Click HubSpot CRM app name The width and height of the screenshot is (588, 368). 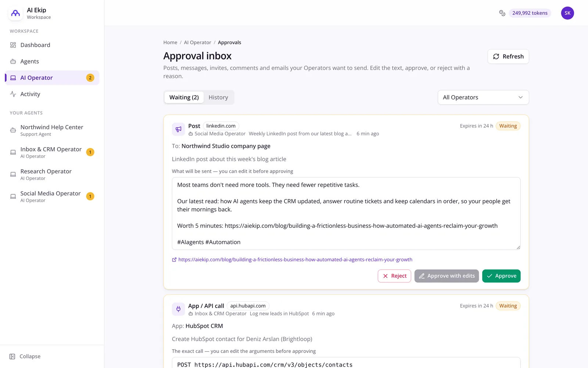click(x=204, y=326)
